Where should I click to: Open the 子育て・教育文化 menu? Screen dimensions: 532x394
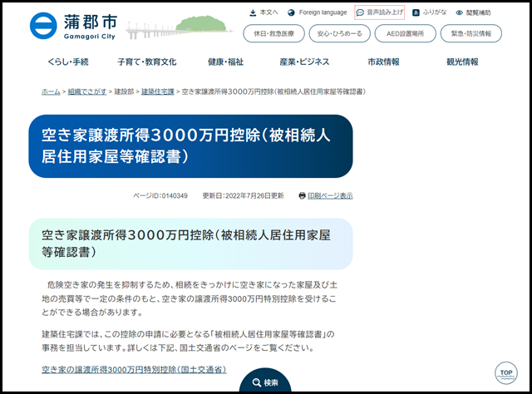pos(147,62)
